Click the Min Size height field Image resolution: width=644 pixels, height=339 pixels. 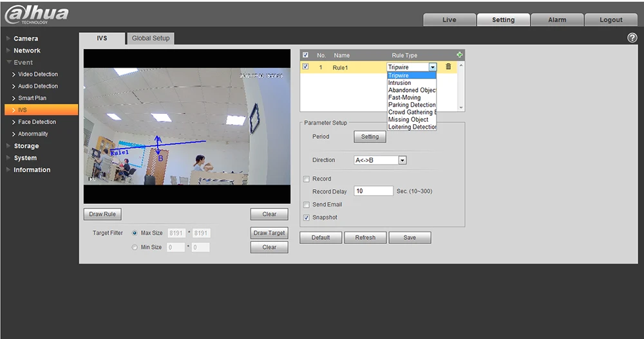(201, 248)
